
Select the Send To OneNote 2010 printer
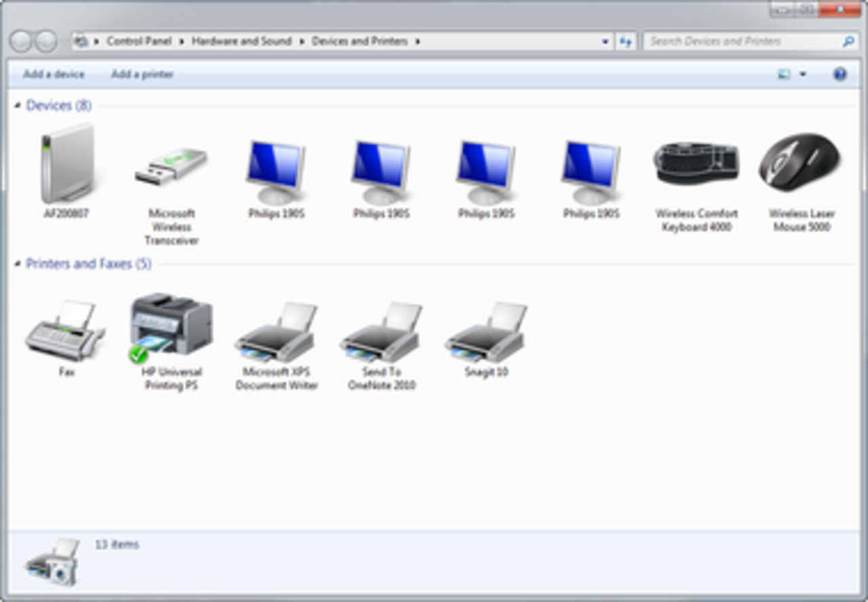pyautogui.click(x=381, y=332)
